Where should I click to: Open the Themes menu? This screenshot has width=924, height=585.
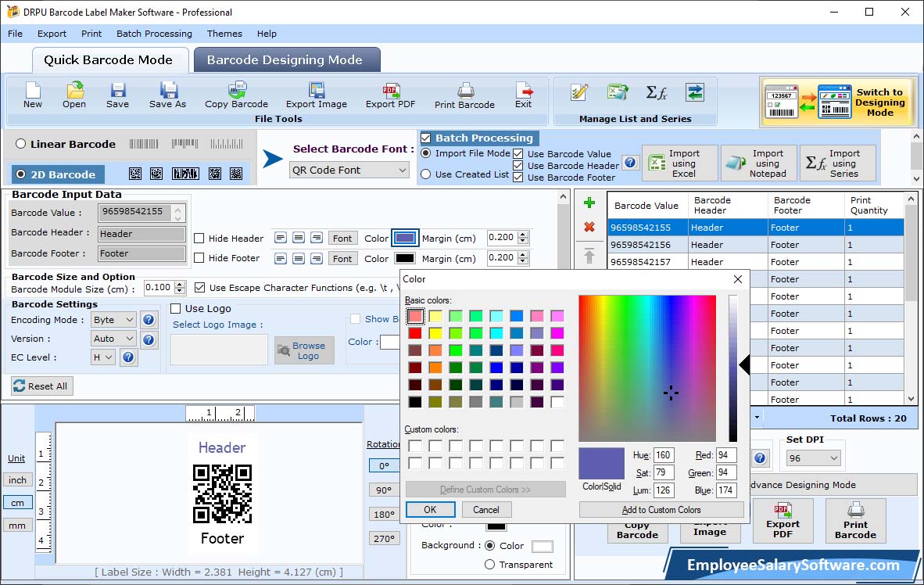point(224,34)
